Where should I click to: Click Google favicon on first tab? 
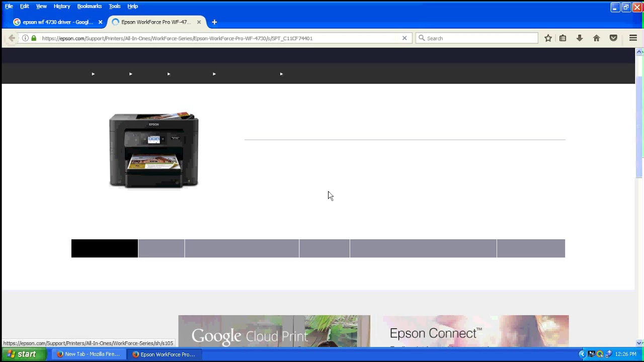(17, 22)
